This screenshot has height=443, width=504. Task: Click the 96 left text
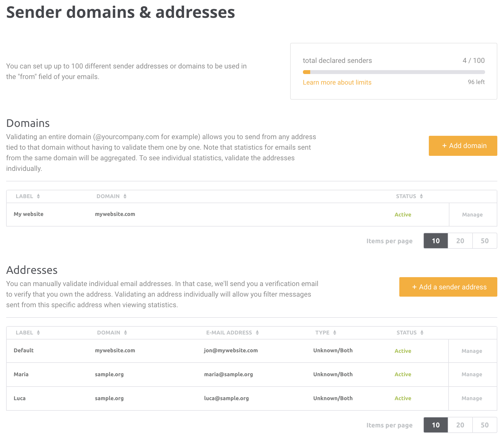[476, 82]
